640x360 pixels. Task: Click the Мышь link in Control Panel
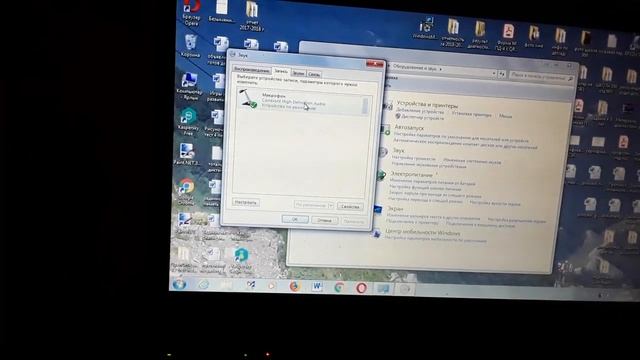[x=505, y=116]
